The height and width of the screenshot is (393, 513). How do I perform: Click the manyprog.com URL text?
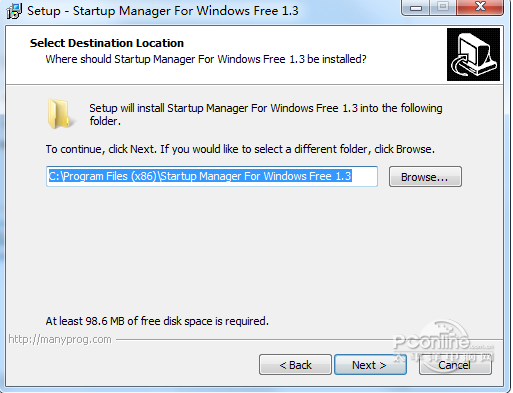pyautogui.click(x=60, y=339)
